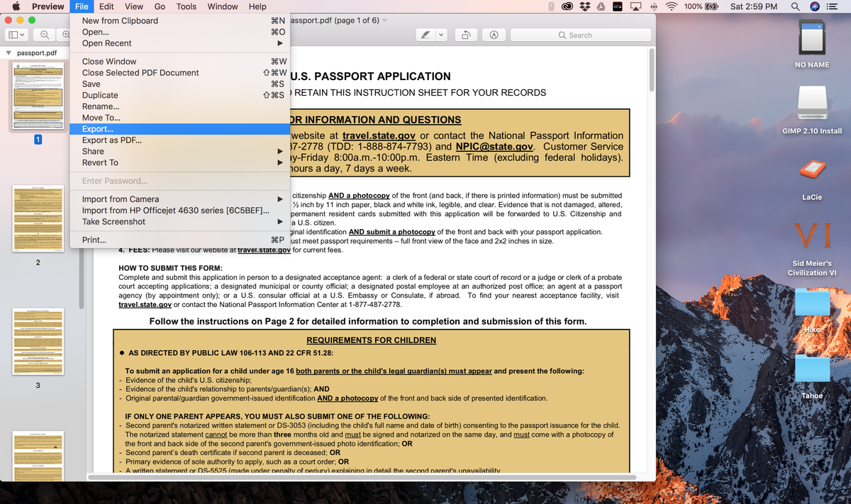The width and height of the screenshot is (851, 504).
Task: Follow the NPIC@state.gov email link
Action: pos(494,147)
